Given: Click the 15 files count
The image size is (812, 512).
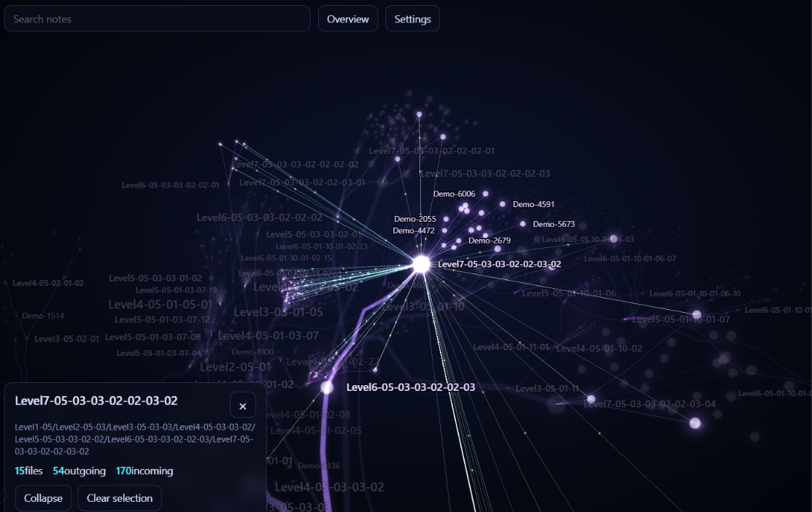Looking at the screenshot, I should pyautogui.click(x=28, y=470).
